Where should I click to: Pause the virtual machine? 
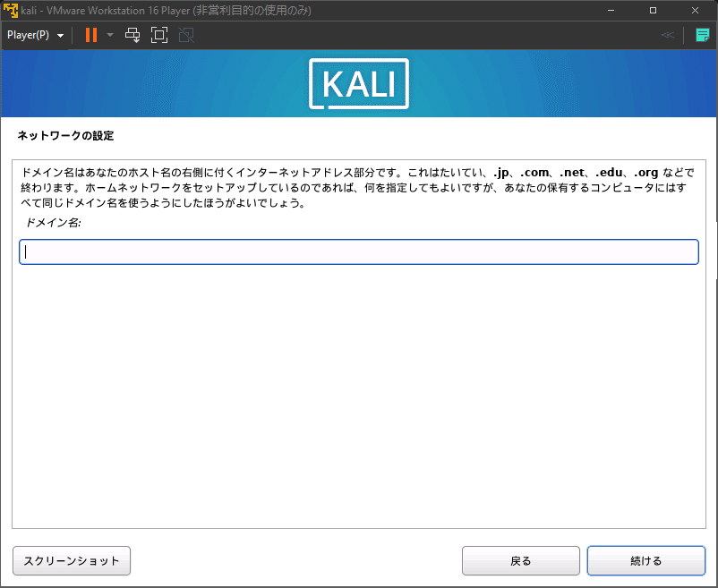point(91,35)
